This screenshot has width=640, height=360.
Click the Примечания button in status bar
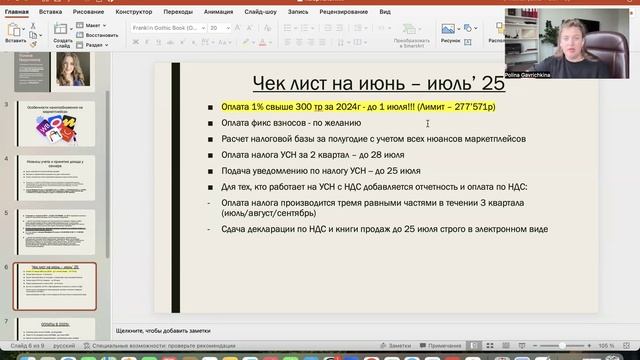click(x=440, y=346)
